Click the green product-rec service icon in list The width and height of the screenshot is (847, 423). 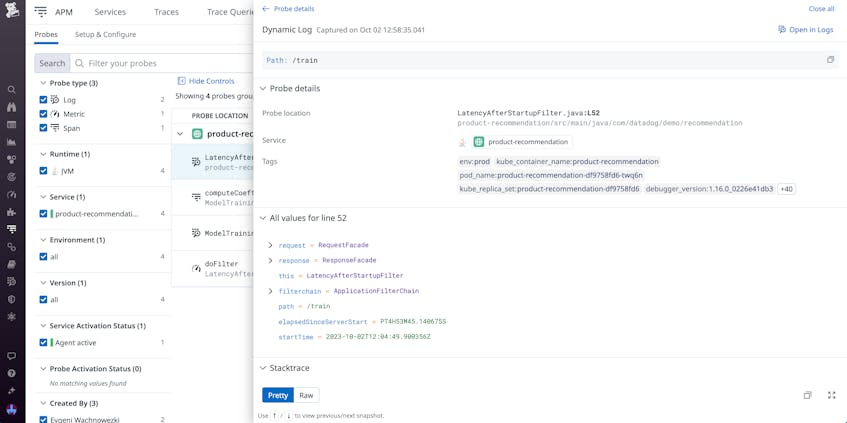pos(197,134)
